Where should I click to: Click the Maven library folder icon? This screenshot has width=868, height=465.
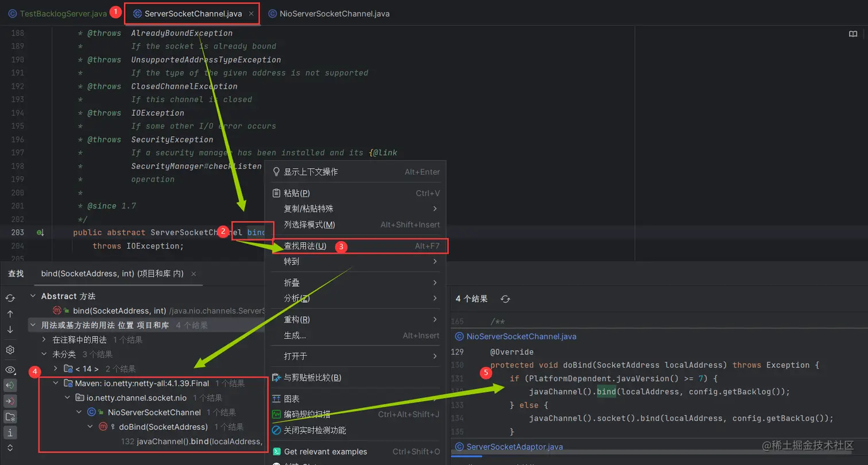pyautogui.click(x=68, y=383)
